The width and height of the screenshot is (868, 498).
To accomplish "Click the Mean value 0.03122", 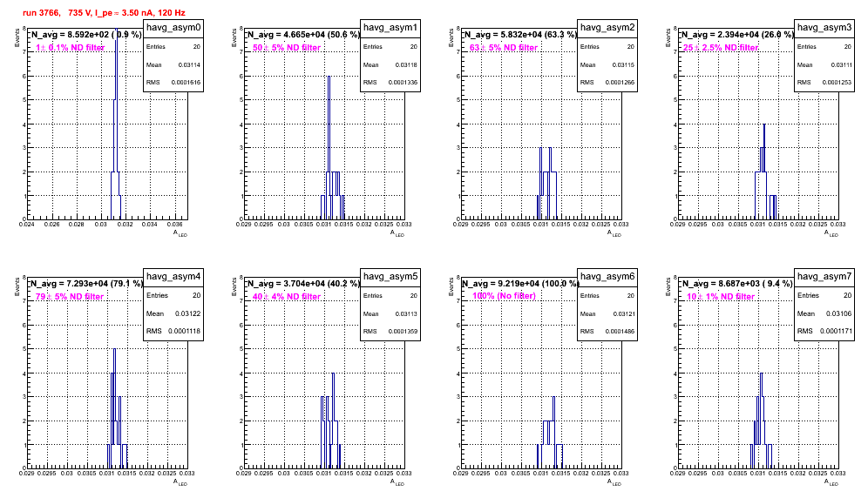I will (188, 313).
